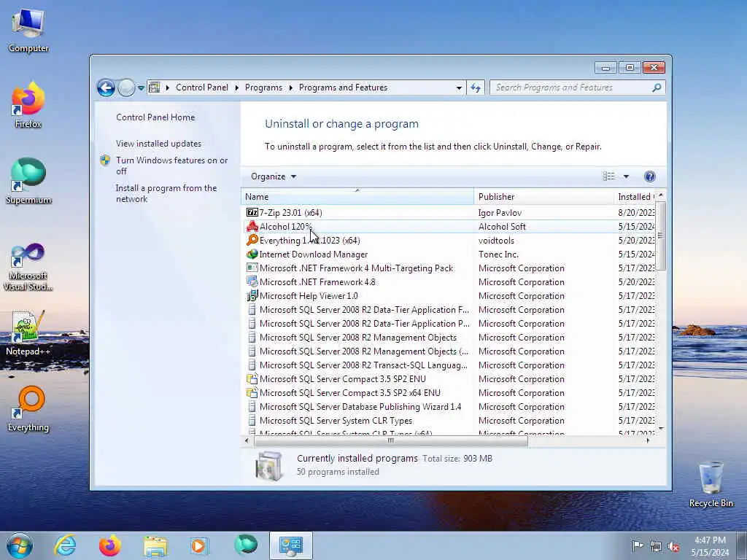Open the view options dropdown arrow
747x560 pixels.
pos(626,176)
